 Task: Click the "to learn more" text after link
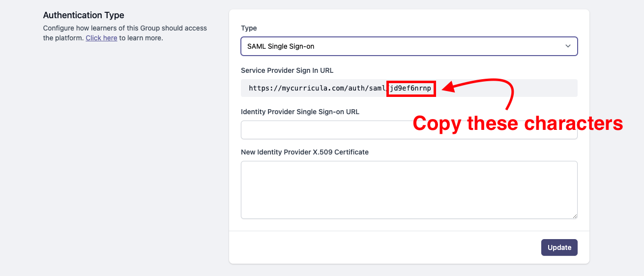[x=141, y=38]
